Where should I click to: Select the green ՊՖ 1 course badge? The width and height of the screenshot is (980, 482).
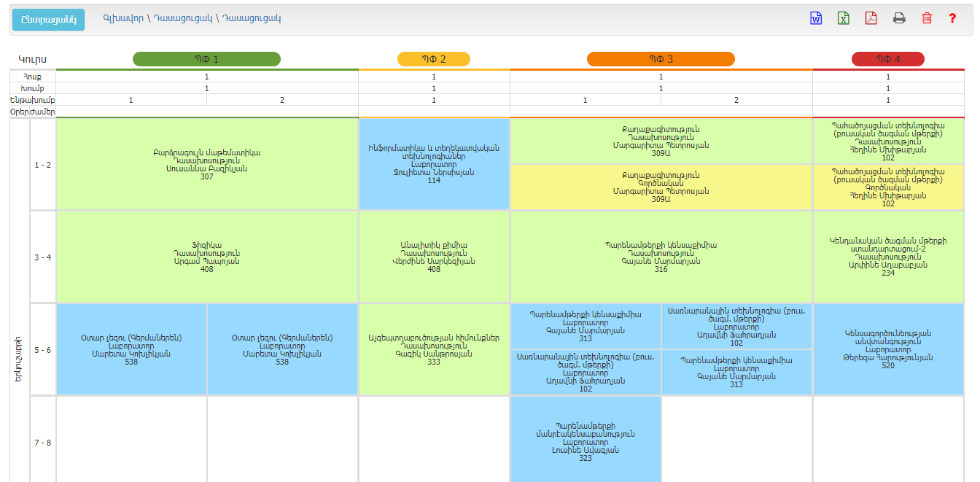pos(206,59)
